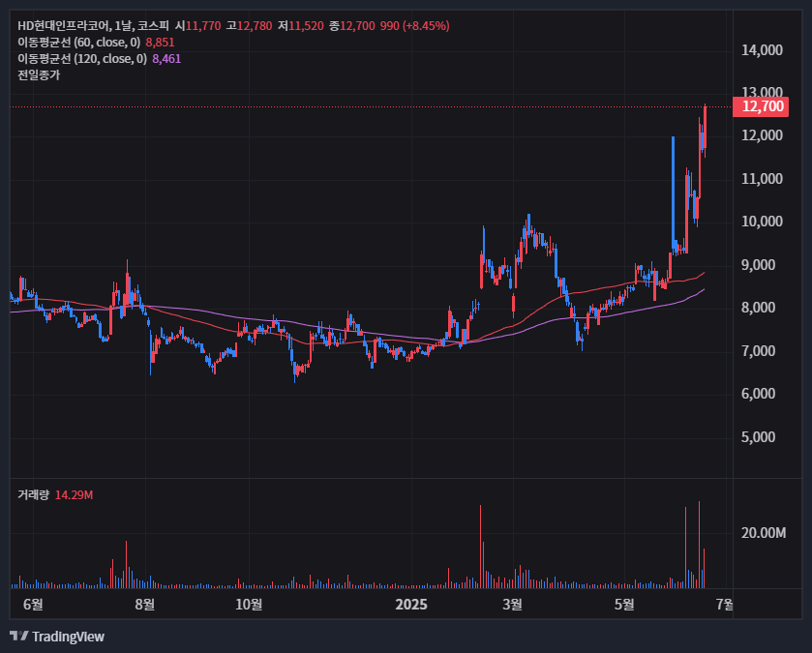The width and height of the screenshot is (812, 653).
Task: Click the 11,000 price axis label
Action: pyautogui.click(x=762, y=179)
